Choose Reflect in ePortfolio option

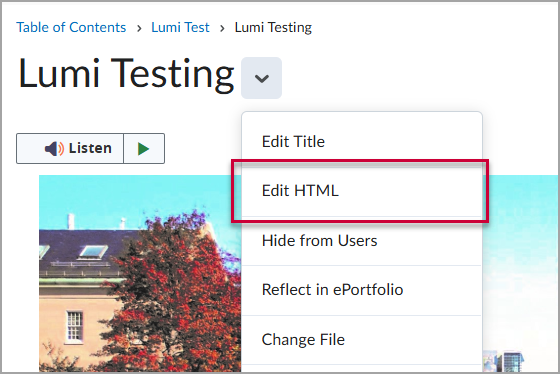coord(362,290)
